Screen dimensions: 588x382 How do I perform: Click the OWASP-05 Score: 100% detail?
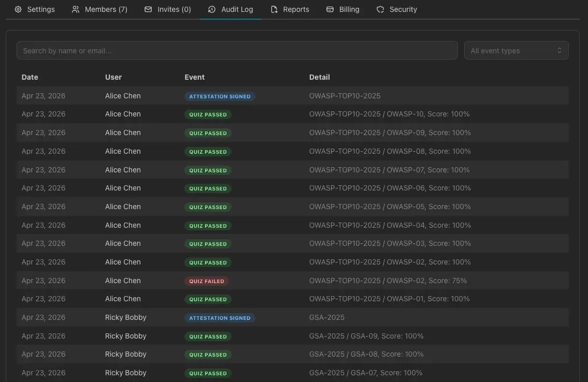coord(390,207)
